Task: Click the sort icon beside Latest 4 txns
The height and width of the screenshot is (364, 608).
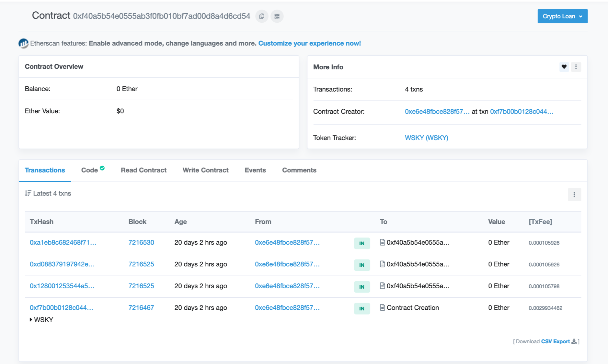Action: (x=28, y=193)
